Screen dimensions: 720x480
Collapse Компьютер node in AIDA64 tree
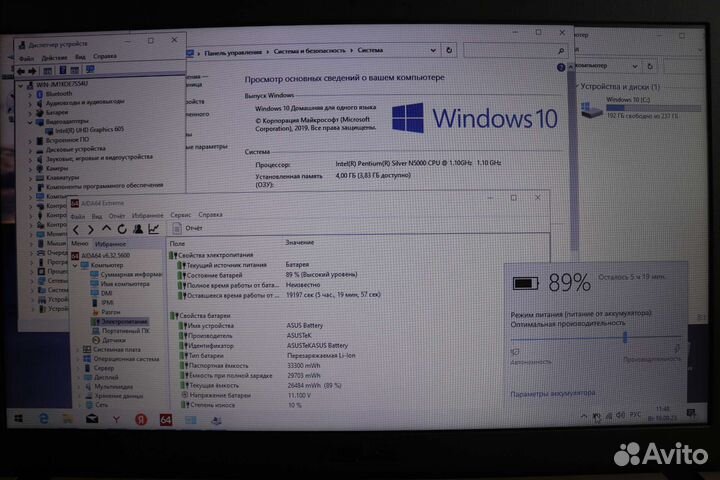(x=75, y=265)
